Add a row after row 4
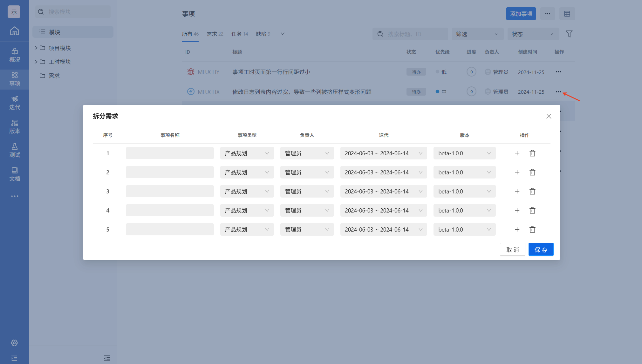This screenshot has width=642, height=364. pos(517,210)
